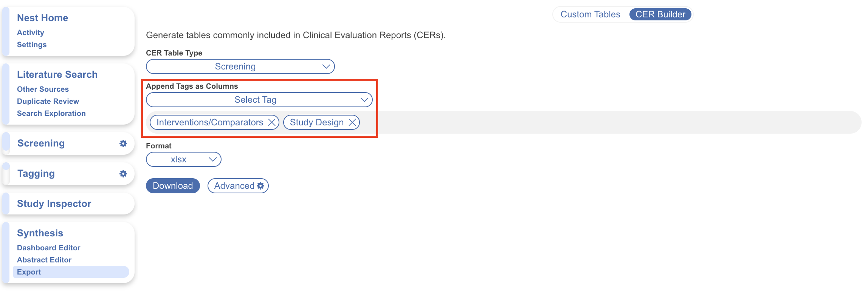The height and width of the screenshot is (293, 868).
Task: Remove the Interventions/Comparators tag chip
Action: [x=272, y=122]
